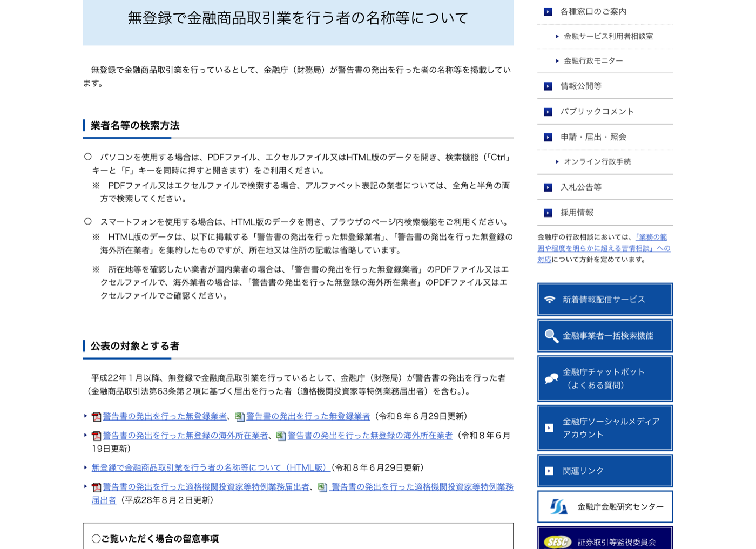
Task: Open Excel link 無登録の海外所在業者
Action: click(x=370, y=435)
